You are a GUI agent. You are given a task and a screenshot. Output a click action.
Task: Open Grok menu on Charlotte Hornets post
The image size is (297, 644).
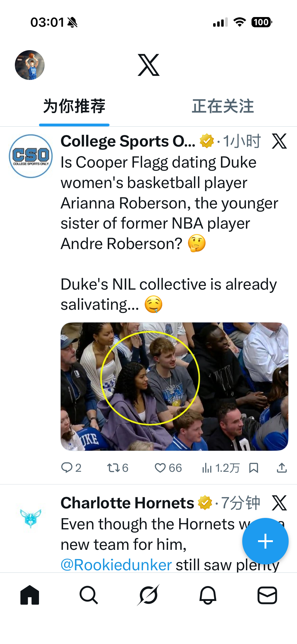pyautogui.click(x=279, y=503)
